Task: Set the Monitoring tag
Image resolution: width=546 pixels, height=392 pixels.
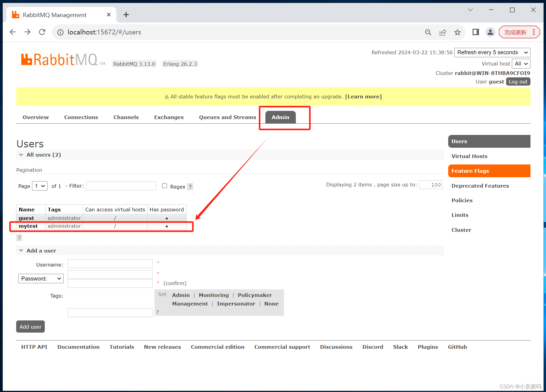Action: coord(214,295)
